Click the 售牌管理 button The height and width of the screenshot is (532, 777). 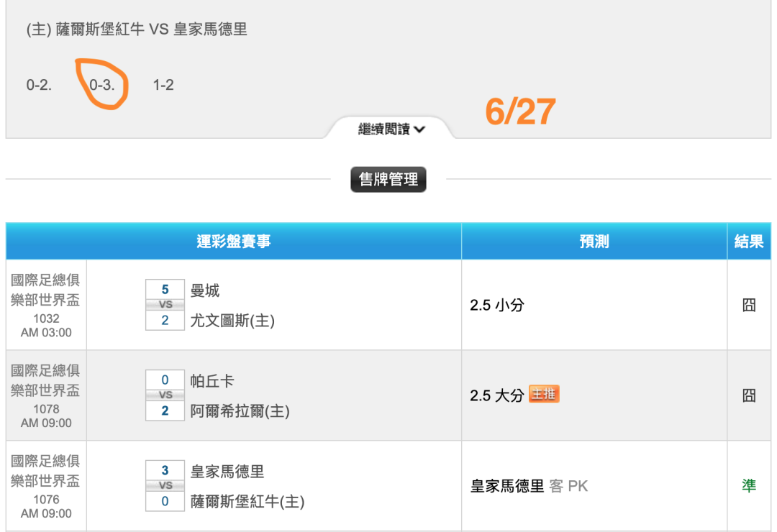click(388, 179)
